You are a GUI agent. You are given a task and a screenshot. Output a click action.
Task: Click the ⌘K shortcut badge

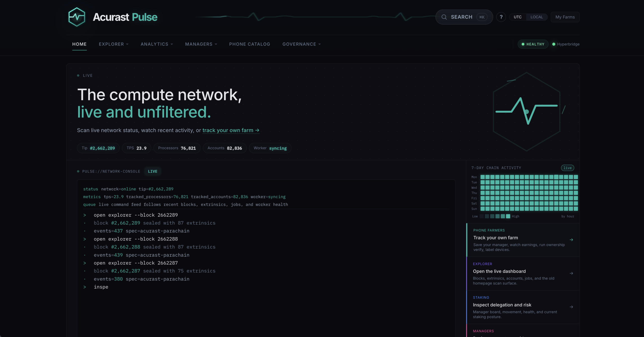482,17
